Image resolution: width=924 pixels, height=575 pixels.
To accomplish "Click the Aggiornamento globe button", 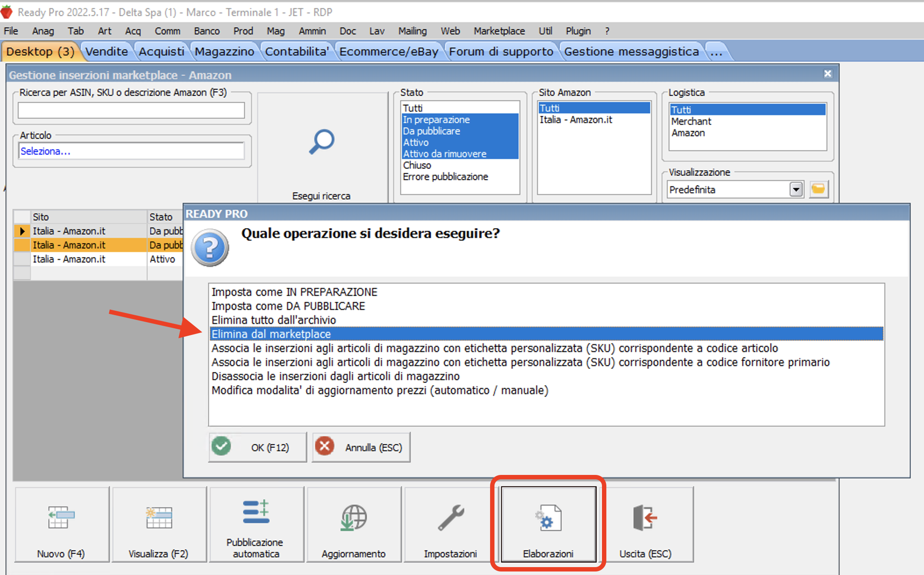I will tap(354, 525).
